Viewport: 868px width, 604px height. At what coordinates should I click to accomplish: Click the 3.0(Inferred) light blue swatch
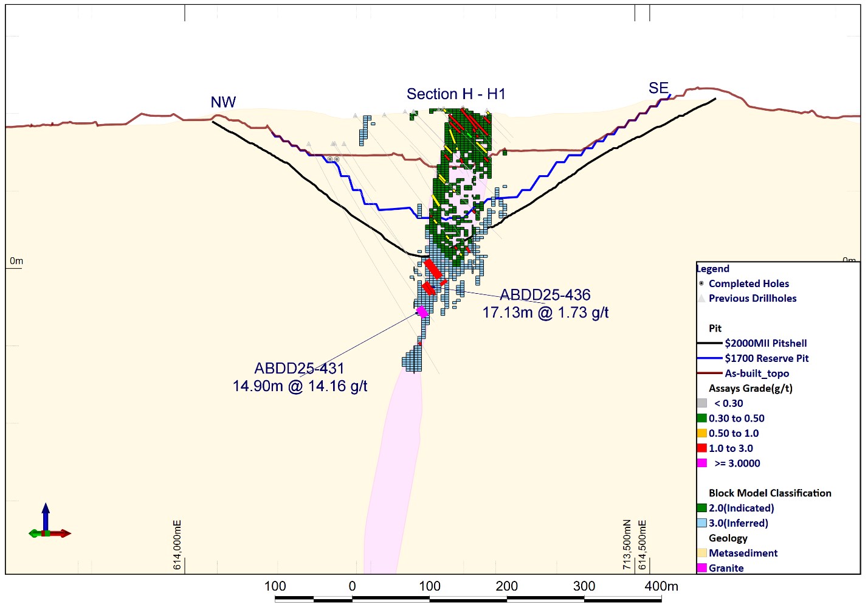[702, 523]
